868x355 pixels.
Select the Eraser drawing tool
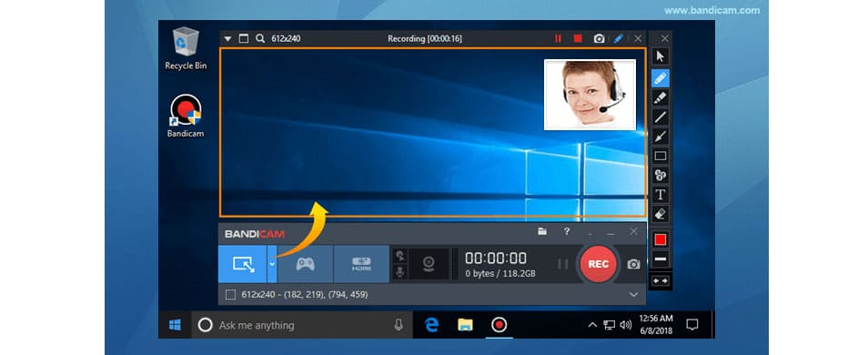coord(661,214)
